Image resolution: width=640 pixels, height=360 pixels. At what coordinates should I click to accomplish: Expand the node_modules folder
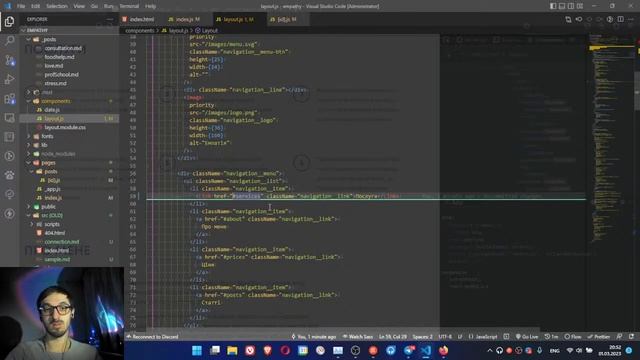pos(58,154)
